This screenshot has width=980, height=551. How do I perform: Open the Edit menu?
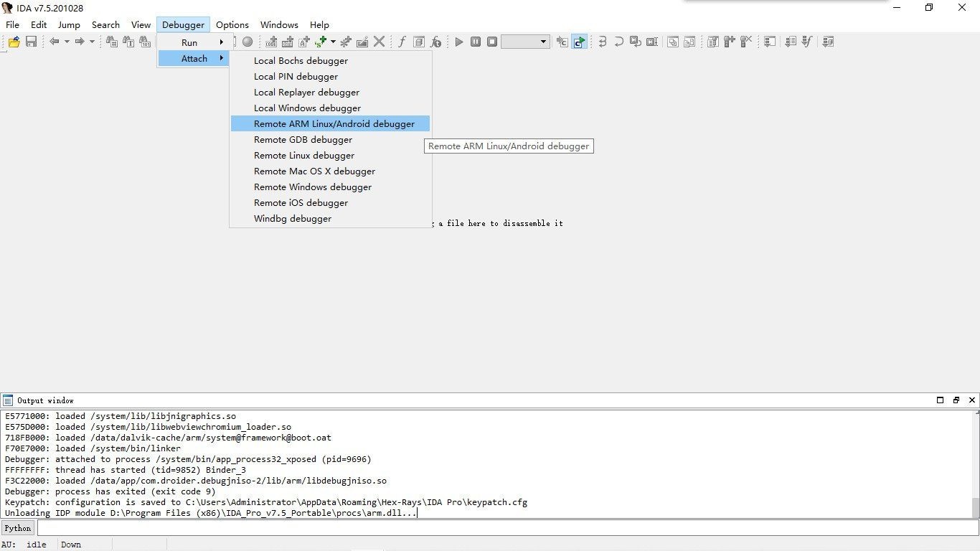pyautogui.click(x=39, y=24)
